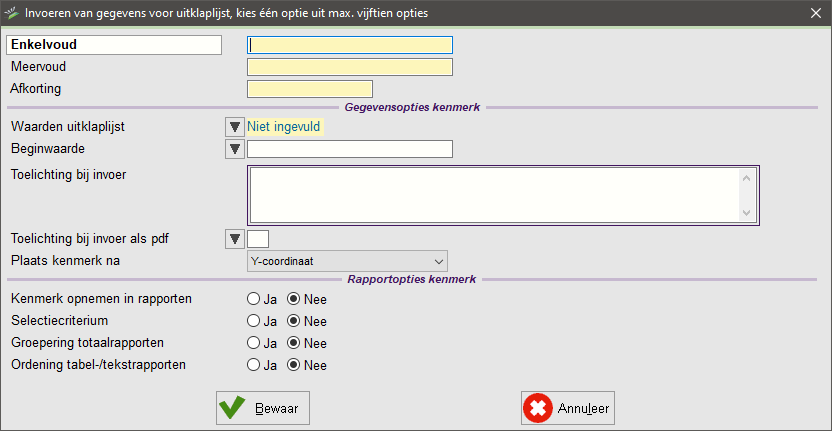The width and height of the screenshot is (832, 431).
Task: Click the Beginwaarde text field
Action: 350,149
